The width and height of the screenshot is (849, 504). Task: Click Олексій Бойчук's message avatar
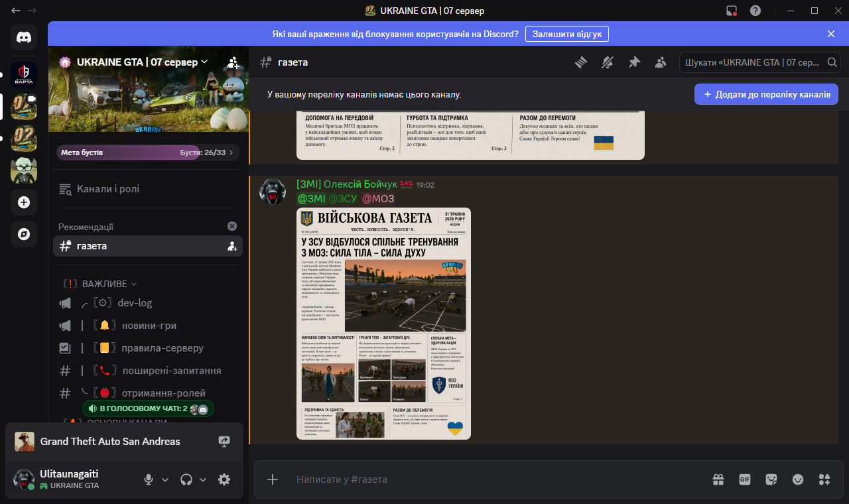pos(272,192)
